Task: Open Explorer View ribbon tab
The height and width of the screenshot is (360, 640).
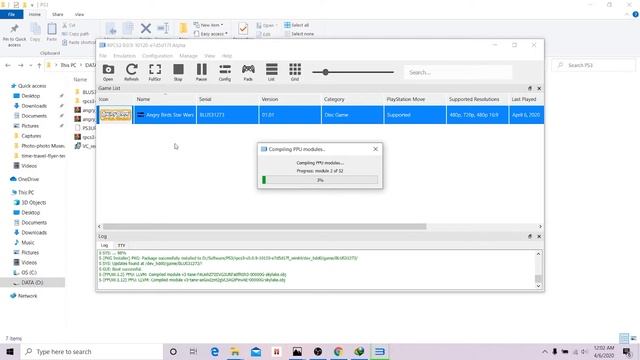Action: (x=79, y=14)
